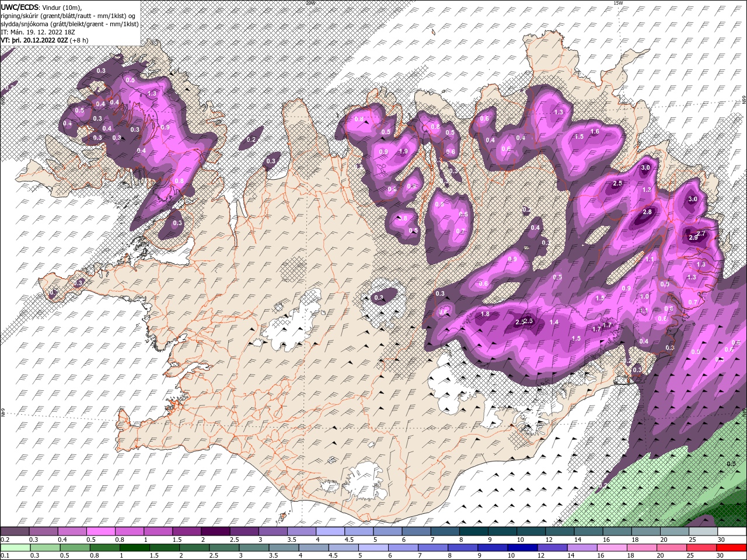Screen dimensions: 747x560
Task: Click the 'Vindur (10m)' header text
Action: click(62, 7)
